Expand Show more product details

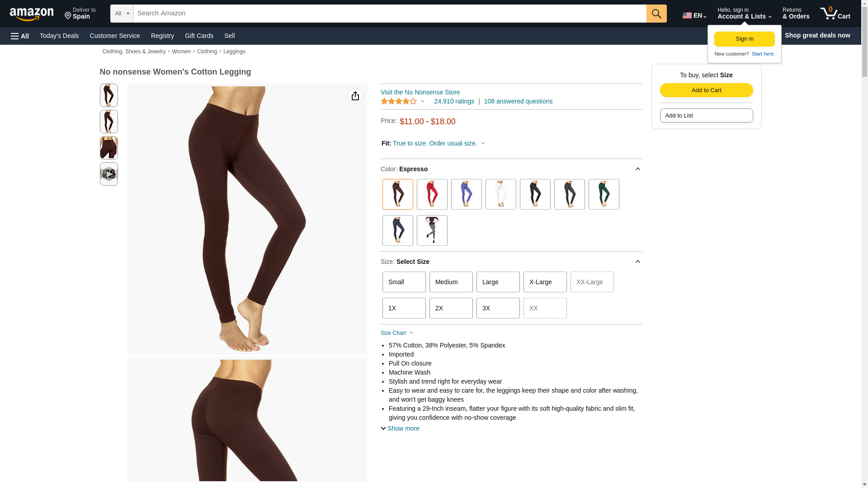[x=400, y=428]
